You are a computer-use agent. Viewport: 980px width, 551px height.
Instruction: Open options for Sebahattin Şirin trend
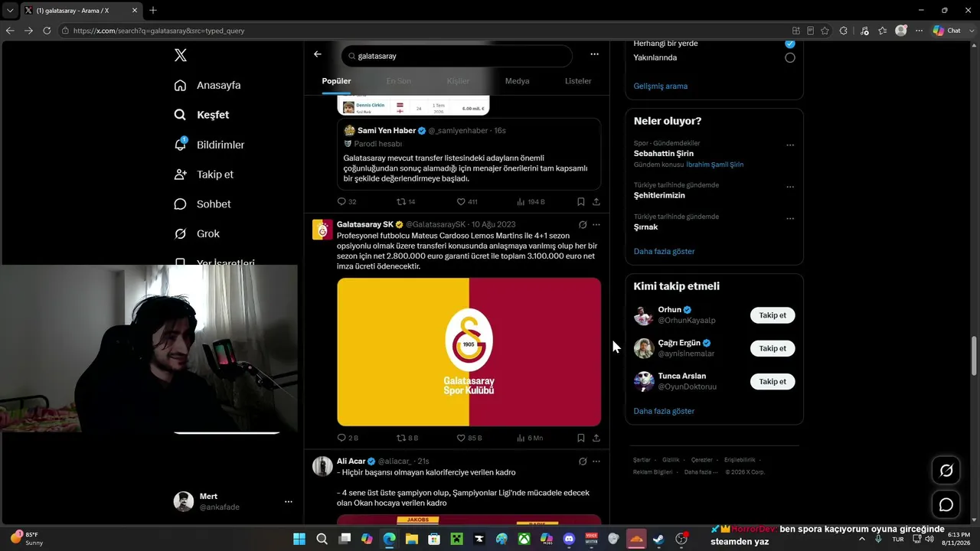[x=790, y=145]
